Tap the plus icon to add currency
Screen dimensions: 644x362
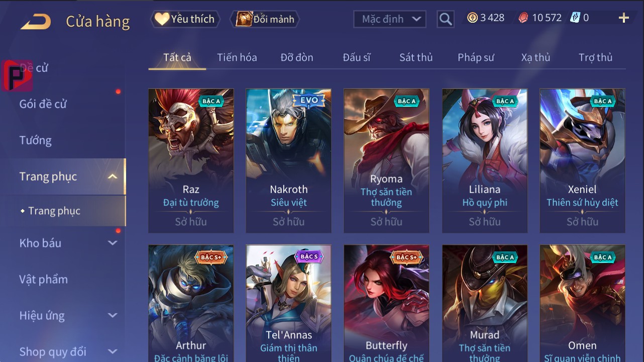pos(623,18)
